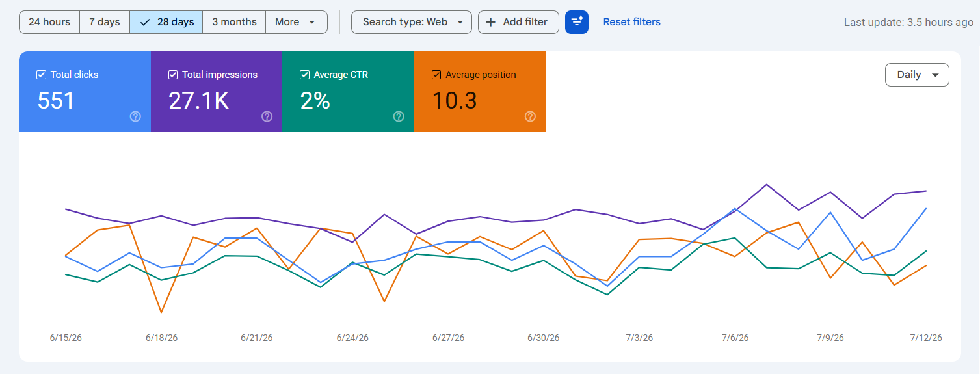
Task: Open the More date range dropdown
Action: pos(297,22)
